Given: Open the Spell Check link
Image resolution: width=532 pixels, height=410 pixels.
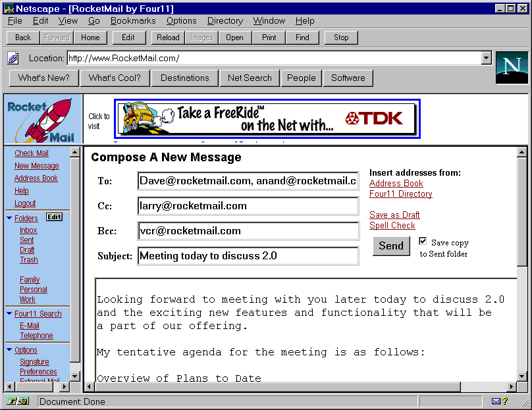Looking at the screenshot, I should (392, 225).
